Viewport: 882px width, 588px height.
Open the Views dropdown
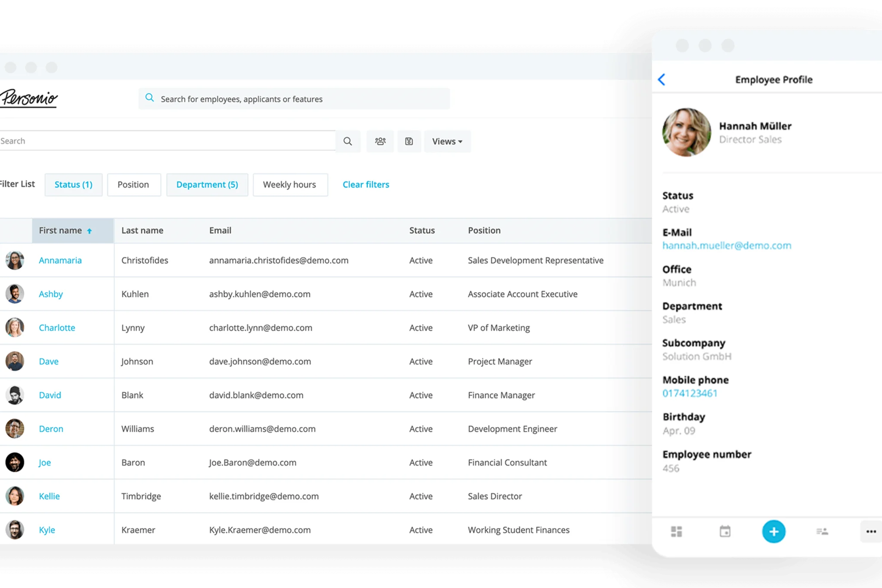click(x=447, y=141)
